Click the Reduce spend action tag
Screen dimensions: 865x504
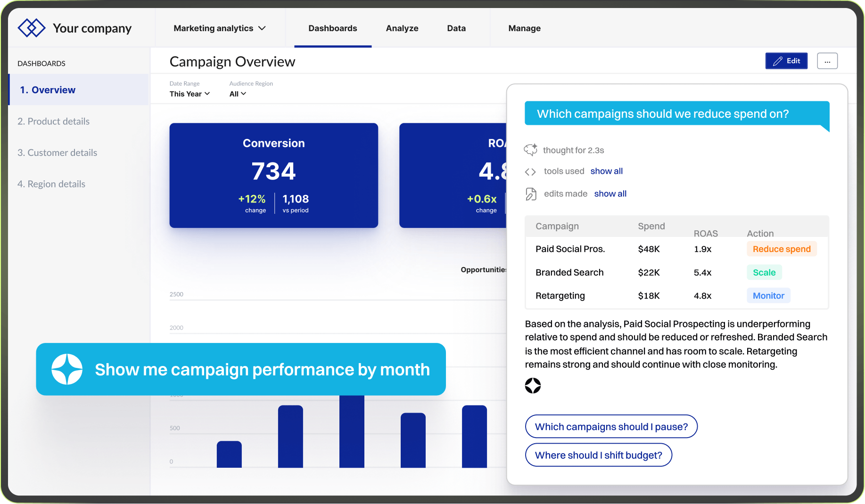(x=782, y=249)
